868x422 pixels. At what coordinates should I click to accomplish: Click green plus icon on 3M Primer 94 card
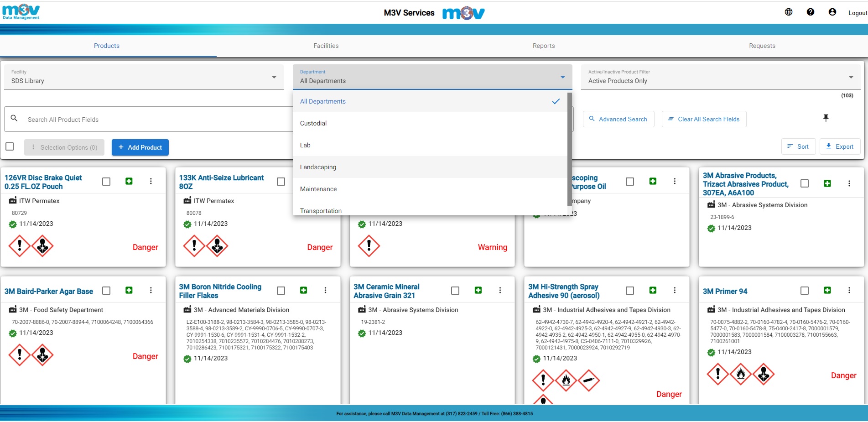point(827,290)
